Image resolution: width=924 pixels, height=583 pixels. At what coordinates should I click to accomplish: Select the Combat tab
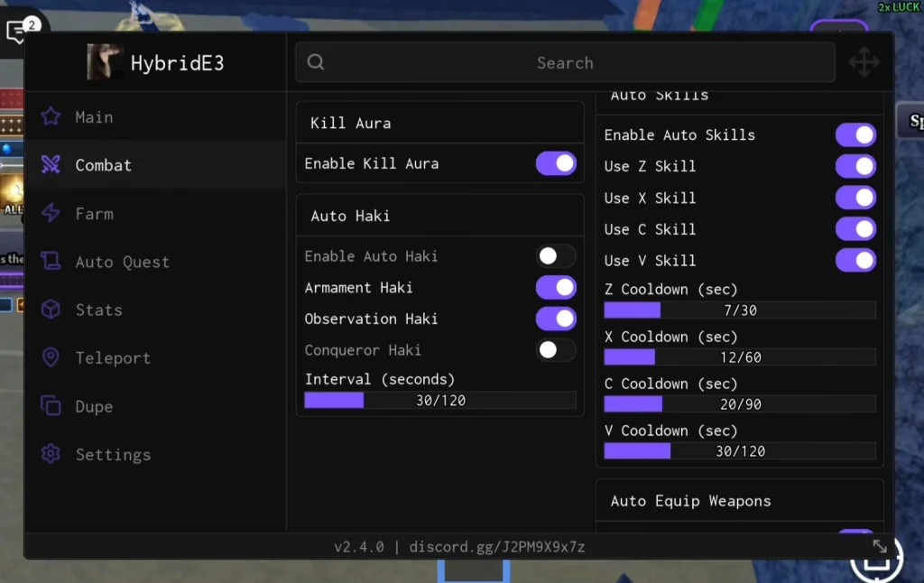click(155, 164)
